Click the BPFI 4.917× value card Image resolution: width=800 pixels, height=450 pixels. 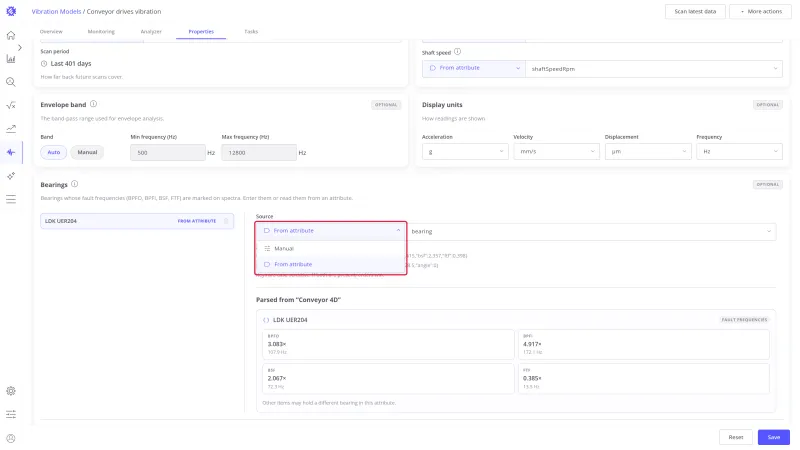tap(643, 344)
